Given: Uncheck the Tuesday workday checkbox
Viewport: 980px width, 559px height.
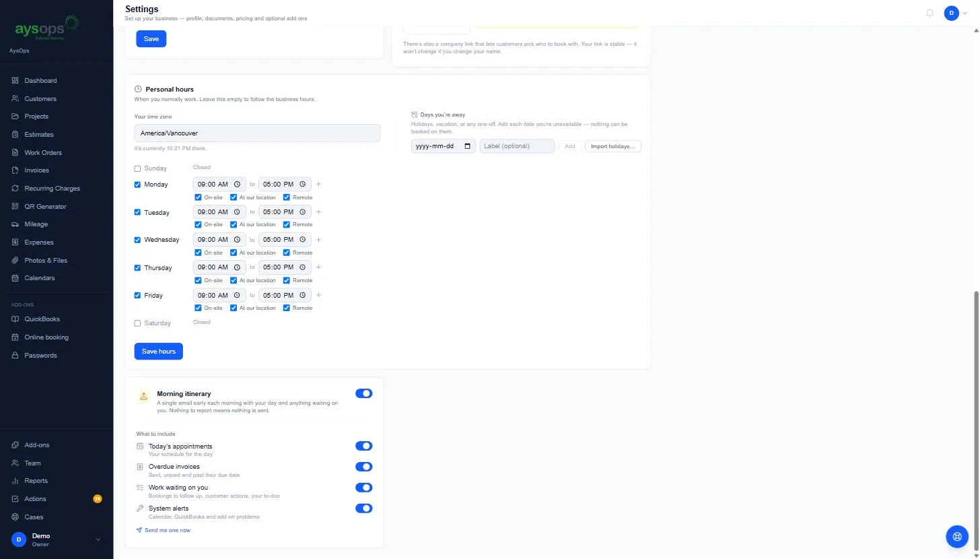Looking at the screenshot, I should [x=137, y=212].
